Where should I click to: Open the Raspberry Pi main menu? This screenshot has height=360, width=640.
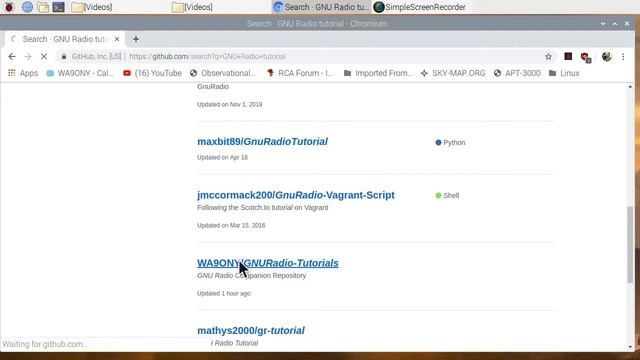click(9, 7)
